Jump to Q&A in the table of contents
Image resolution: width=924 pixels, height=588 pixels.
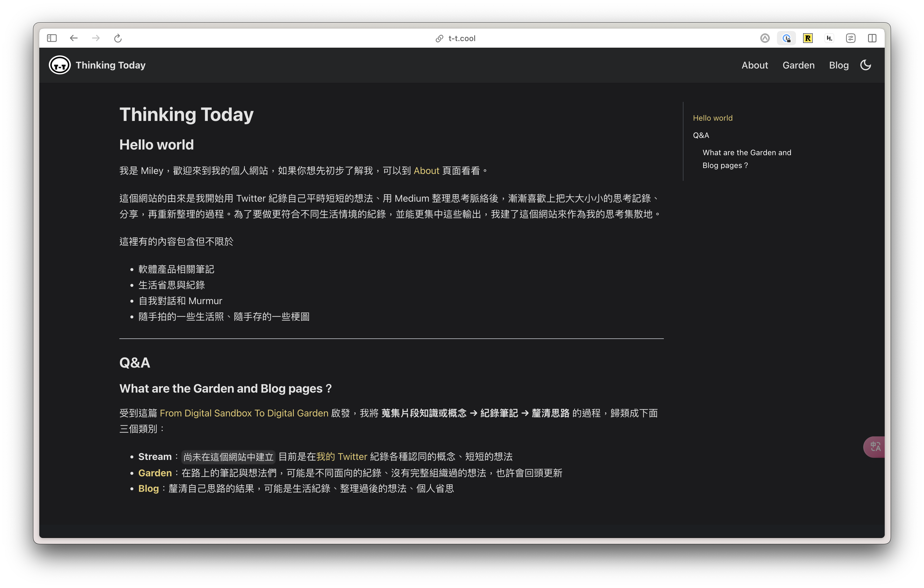pyautogui.click(x=701, y=135)
